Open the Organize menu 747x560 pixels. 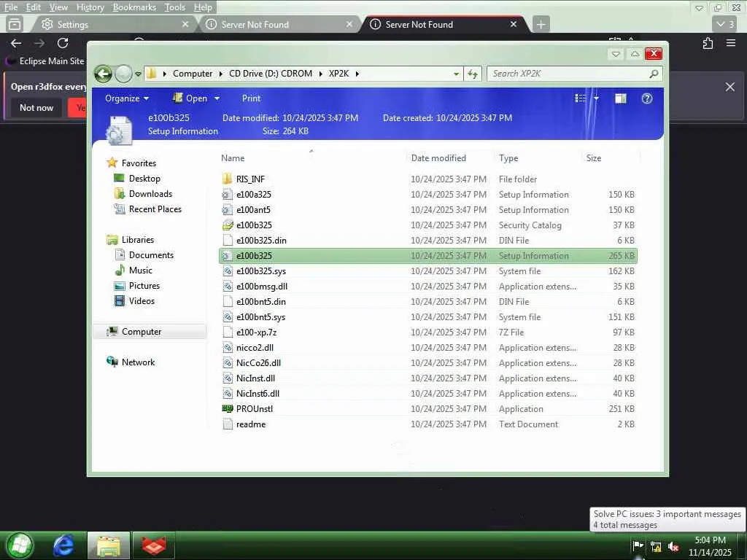(127, 98)
